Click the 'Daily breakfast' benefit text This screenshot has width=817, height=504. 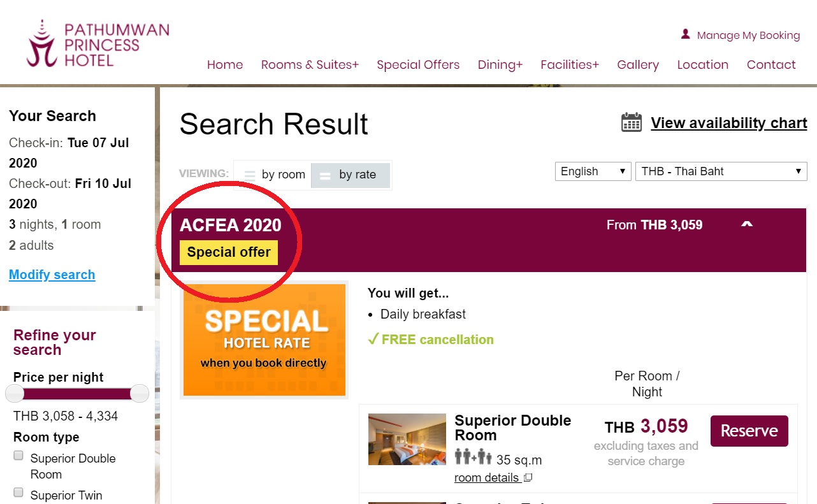(x=423, y=314)
